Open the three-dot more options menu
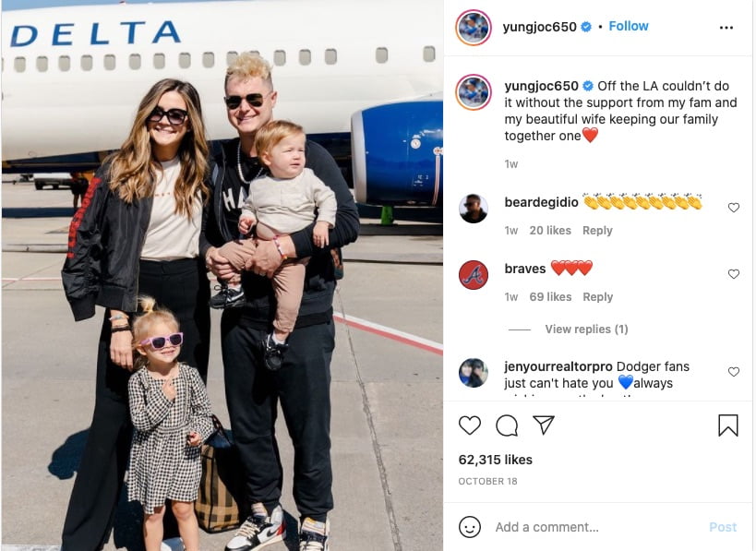The height and width of the screenshot is (551, 756). 726,28
